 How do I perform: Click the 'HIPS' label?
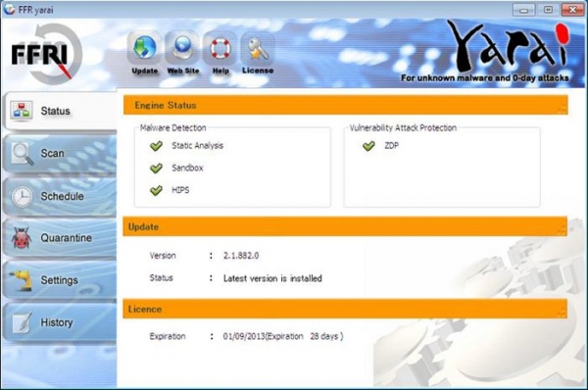tap(180, 190)
